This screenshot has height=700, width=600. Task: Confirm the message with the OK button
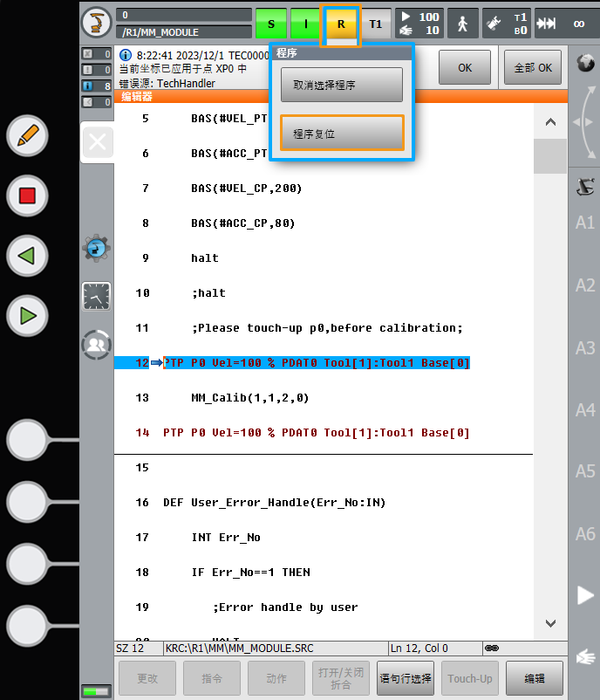465,67
